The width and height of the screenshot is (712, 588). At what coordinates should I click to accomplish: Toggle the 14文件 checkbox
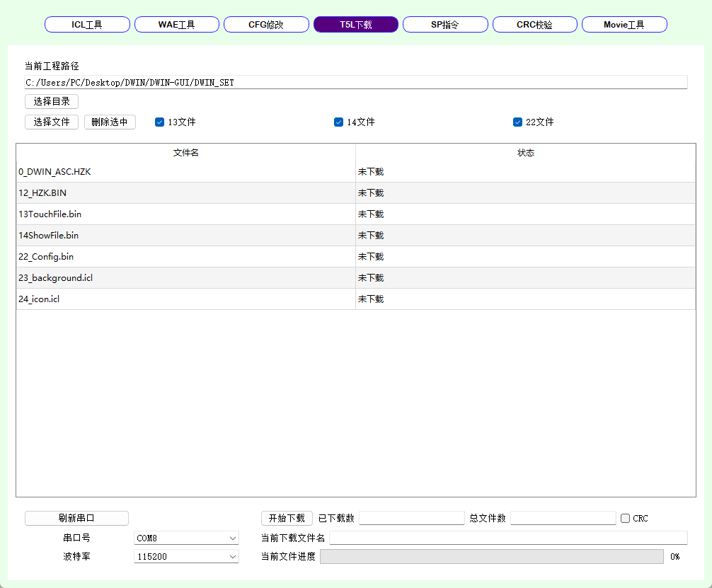tap(339, 122)
